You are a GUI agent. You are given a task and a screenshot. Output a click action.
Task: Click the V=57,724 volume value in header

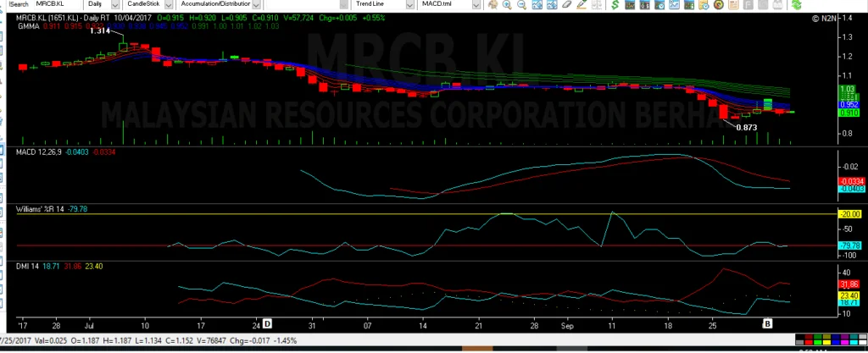298,18
